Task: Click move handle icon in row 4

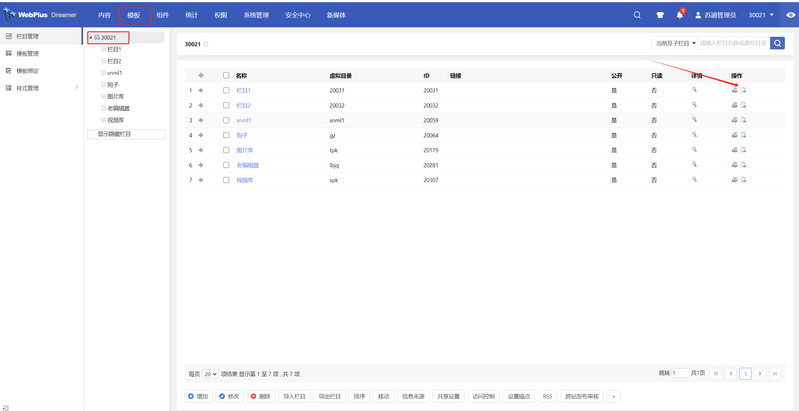Action: 201,135
